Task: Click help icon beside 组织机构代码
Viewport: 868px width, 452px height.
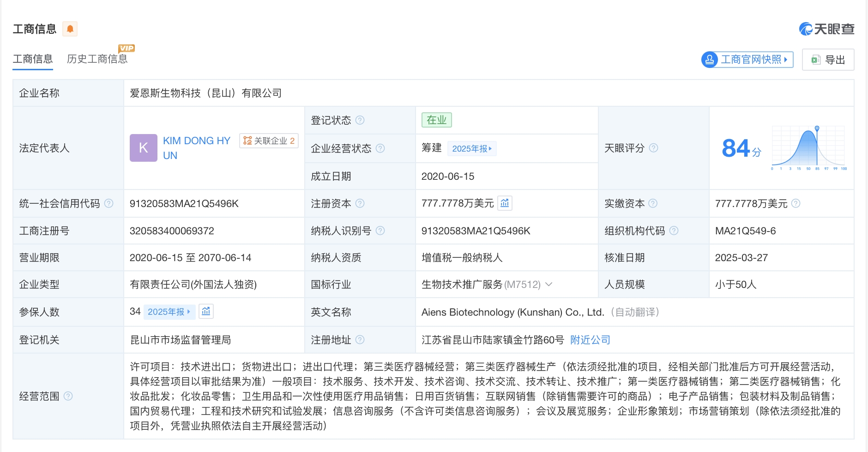Action: (x=674, y=231)
